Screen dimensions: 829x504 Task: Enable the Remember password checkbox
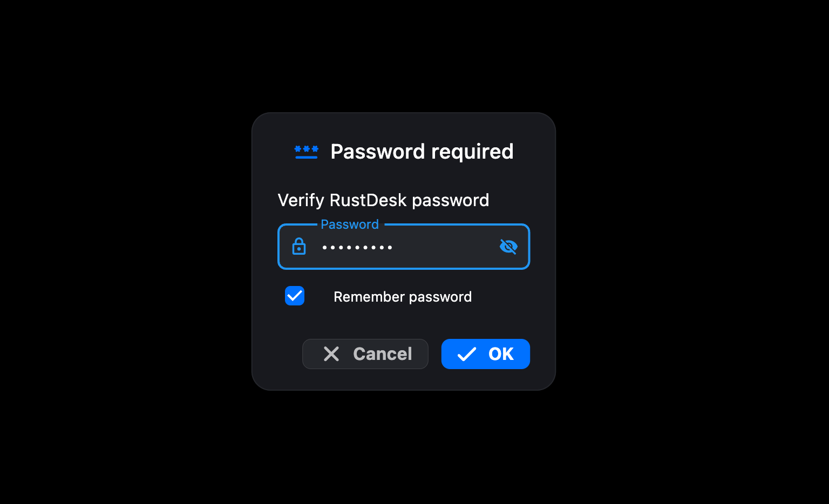click(295, 296)
